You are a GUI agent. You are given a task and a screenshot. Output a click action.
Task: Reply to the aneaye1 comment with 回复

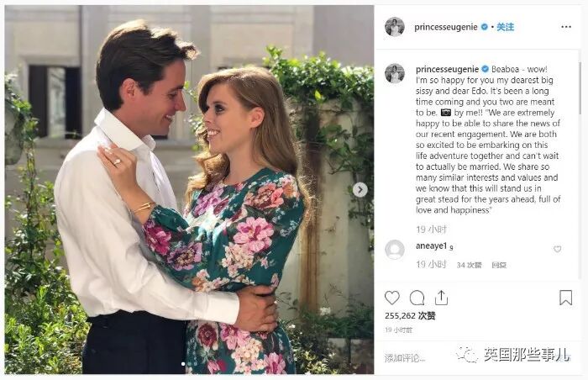pos(499,265)
